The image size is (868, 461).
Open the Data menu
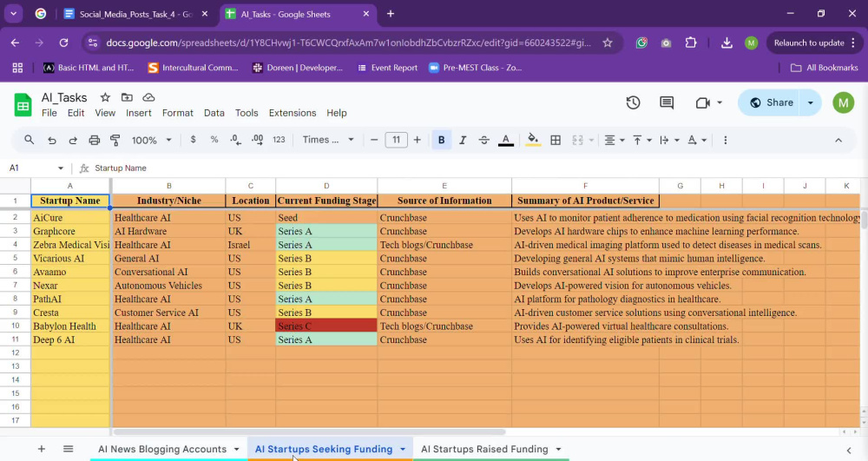pyautogui.click(x=214, y=113)
